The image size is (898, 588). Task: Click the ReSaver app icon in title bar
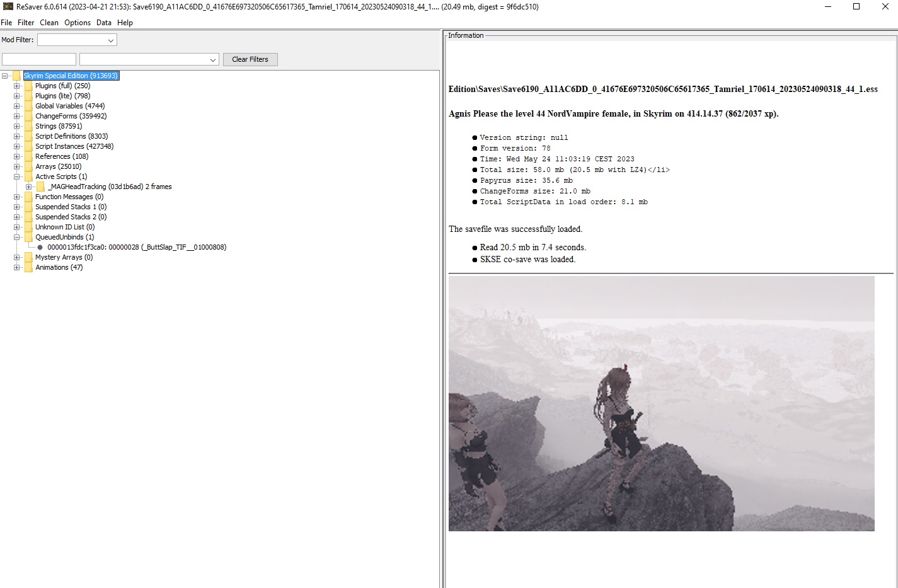pos(8,6)
